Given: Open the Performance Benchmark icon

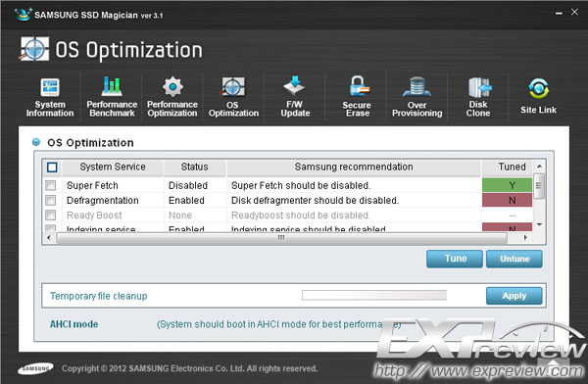Looking at the screenshot, I should [x=112, y=86].
